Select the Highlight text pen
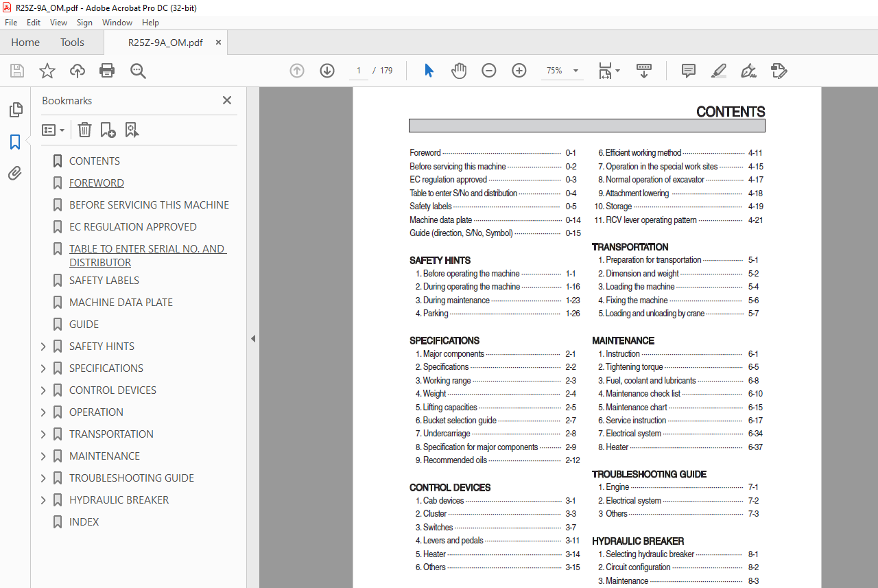Viewport: 878px width, 588px height. point(718,71)
